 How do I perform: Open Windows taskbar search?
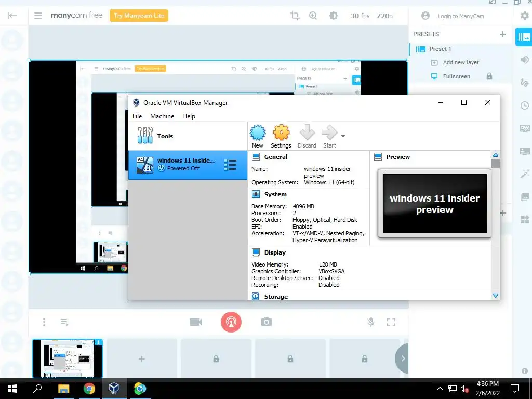pyautogui.click(x=37, y=389)
